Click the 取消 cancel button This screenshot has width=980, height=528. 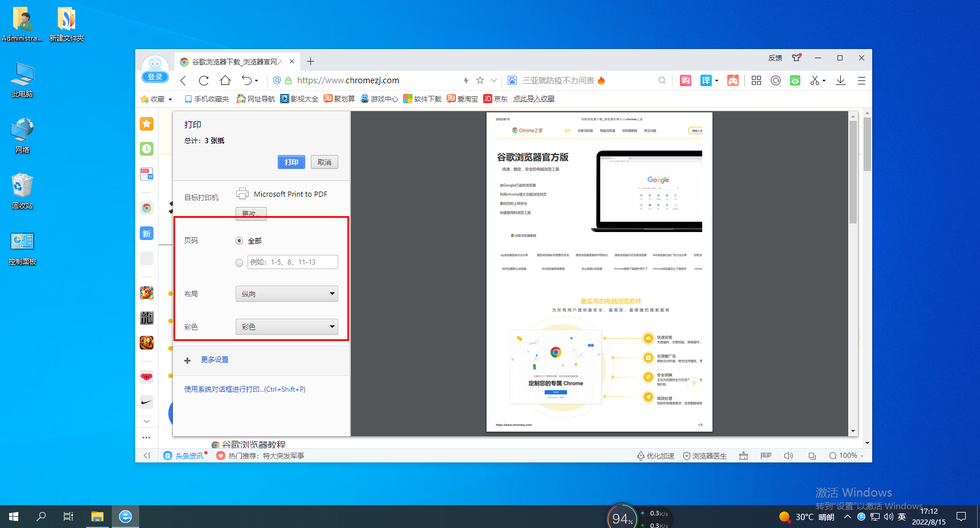tap(325, 162)
